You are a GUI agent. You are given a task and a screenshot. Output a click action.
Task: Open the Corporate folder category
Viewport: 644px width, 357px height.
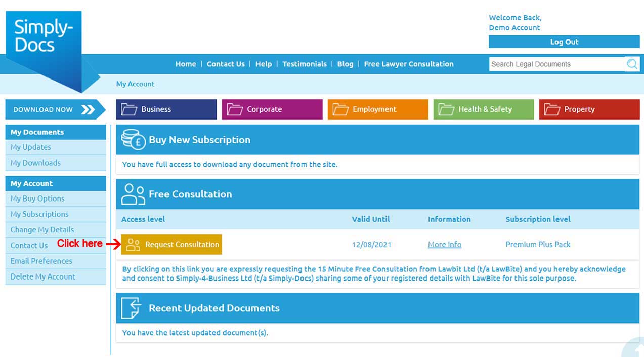272,109
